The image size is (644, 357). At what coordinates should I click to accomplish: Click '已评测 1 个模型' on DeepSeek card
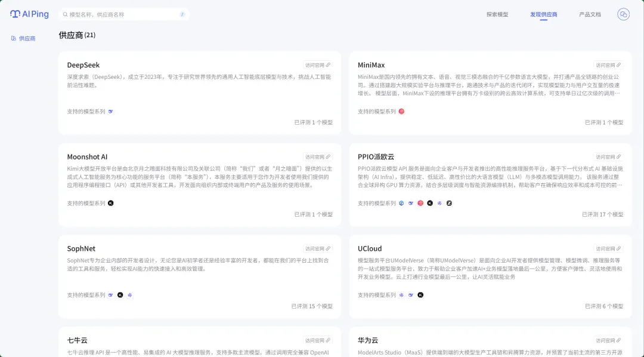[314, 122]
